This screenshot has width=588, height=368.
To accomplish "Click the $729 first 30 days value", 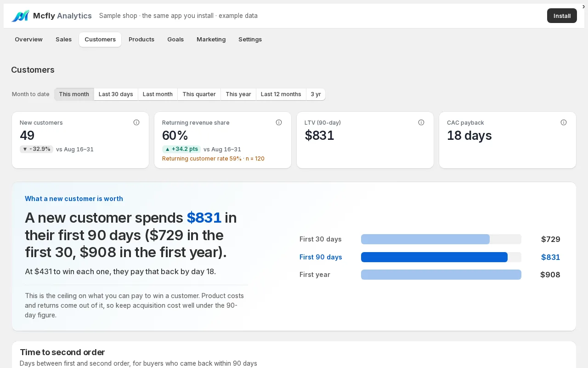I will point(551,239).
